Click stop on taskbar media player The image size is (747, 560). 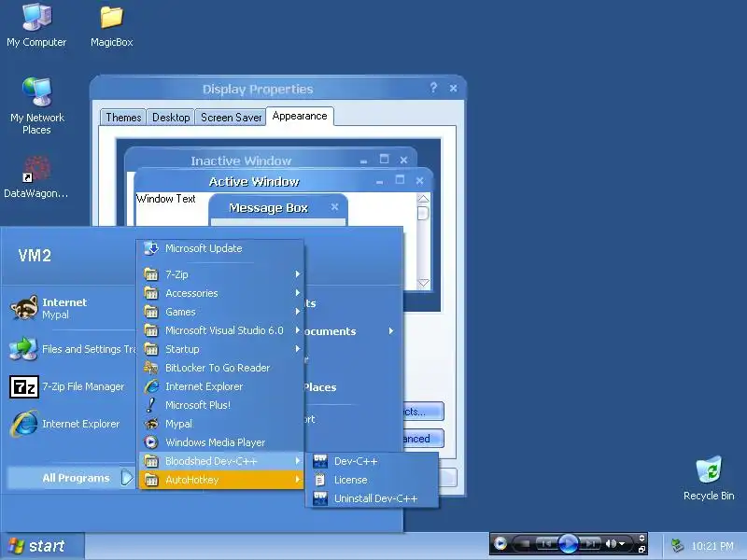[x=525, y=543]
